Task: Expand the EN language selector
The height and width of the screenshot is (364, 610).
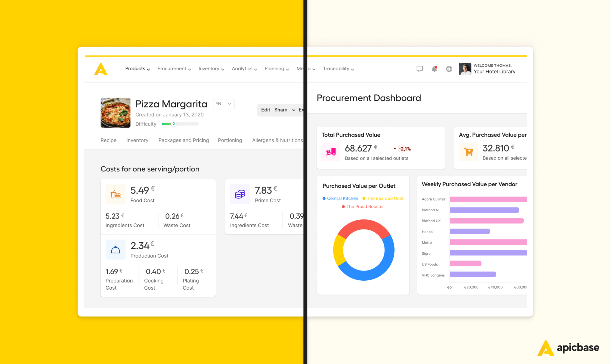Action: coord(223,104)
